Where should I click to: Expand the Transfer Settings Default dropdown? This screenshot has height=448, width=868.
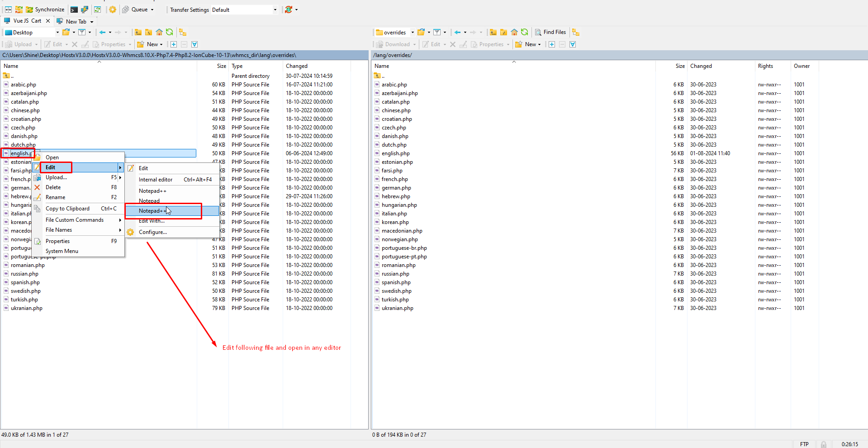coord(275,10)
